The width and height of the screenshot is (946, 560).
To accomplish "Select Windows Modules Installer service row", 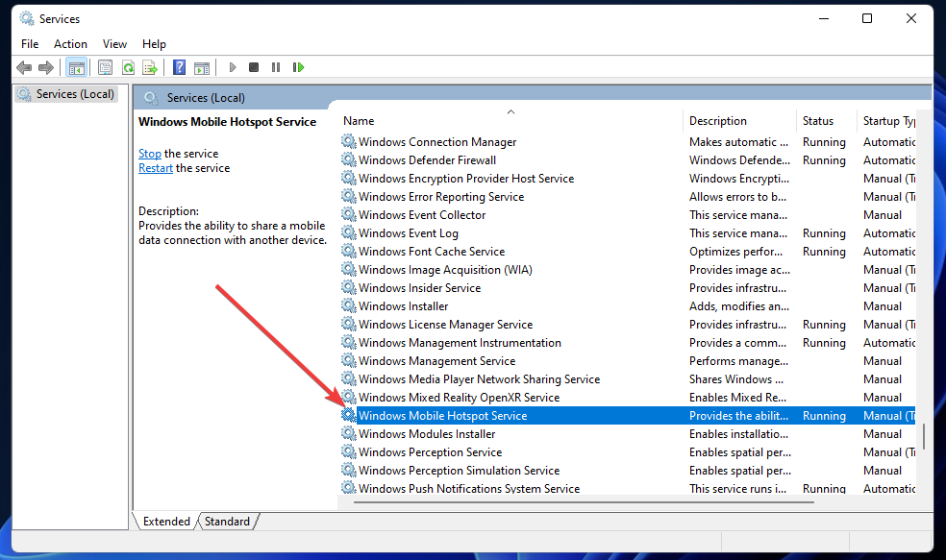I will [x=427, y=434].
